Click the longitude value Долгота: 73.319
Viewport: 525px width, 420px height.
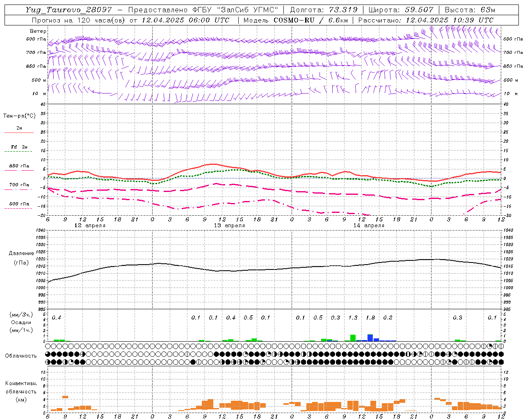[324, 10]
